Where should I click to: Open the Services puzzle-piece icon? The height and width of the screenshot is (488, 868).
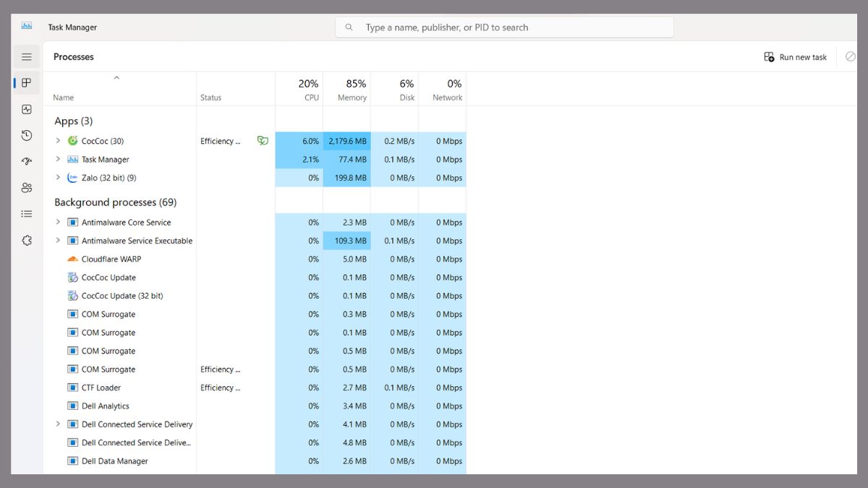click(27, 240)
